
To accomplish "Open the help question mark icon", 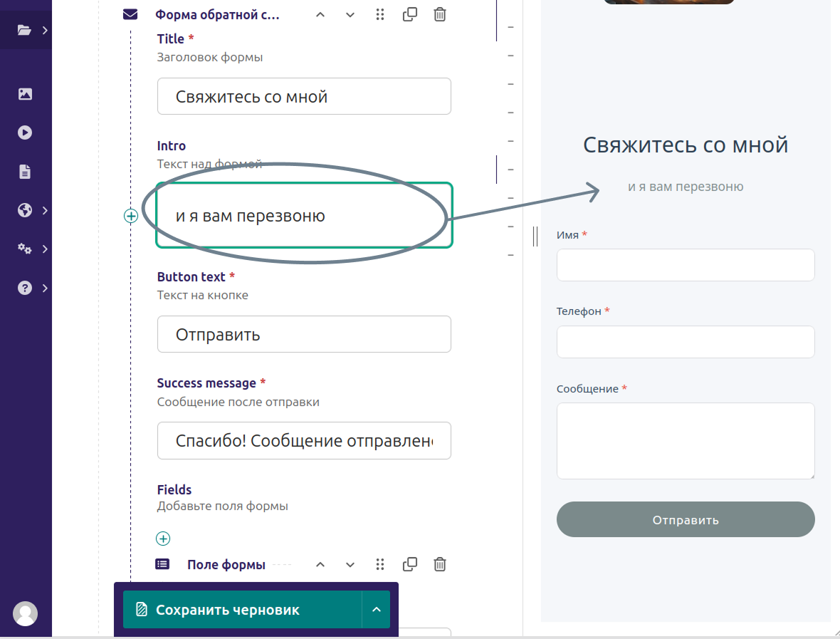I will [x=25, y=288].
